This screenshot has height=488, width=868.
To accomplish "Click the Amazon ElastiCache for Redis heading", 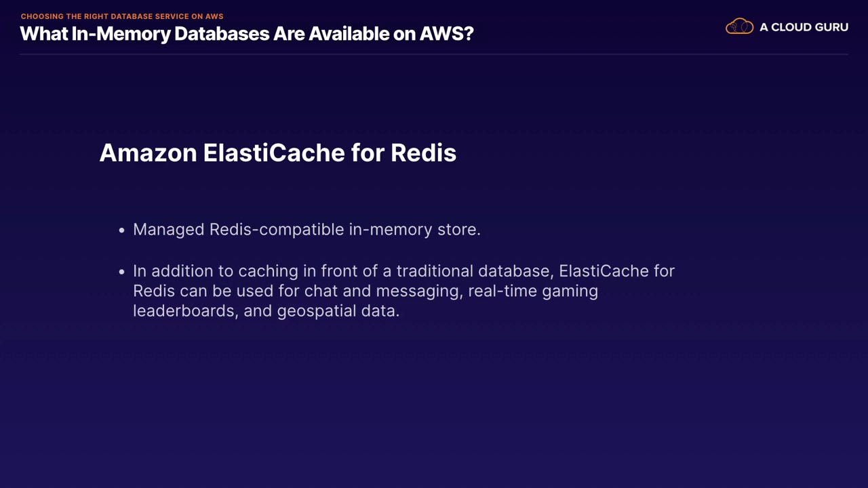I will [278, 152].
